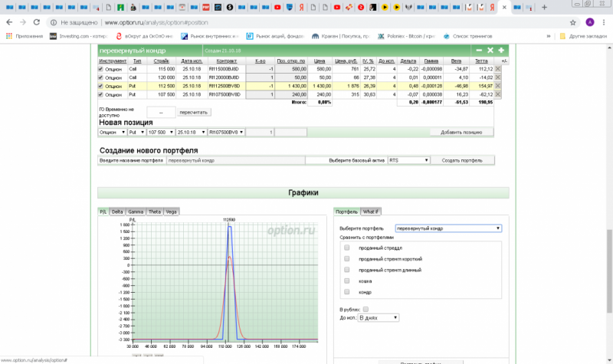Minimize the перевернутый кондр portfolio panel
Screen dimensions: 613x364
[479, 51]
